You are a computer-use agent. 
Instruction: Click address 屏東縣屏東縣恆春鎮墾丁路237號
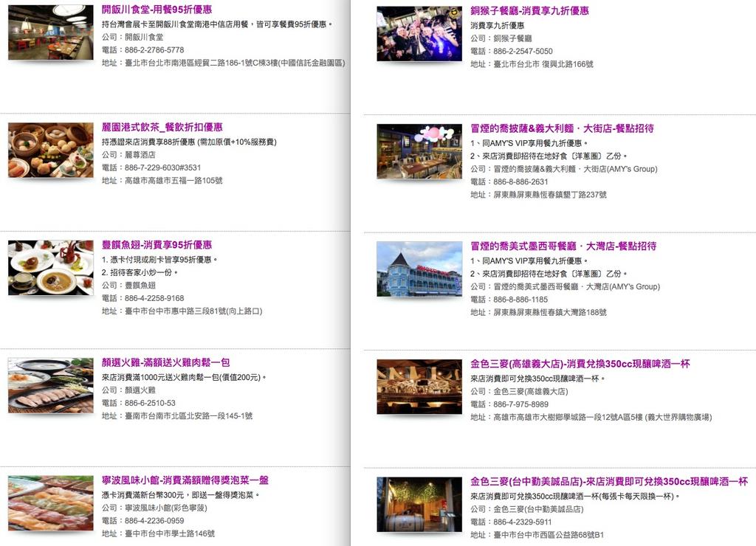pyautogui.click(x=550, y=195)
